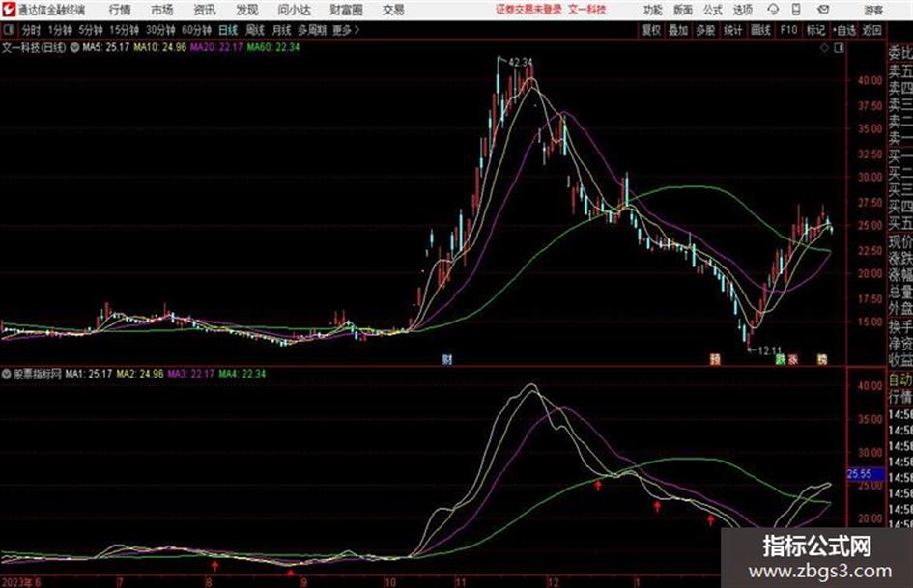Click the MA3: 22.17 indicator legend label

(x=191, y=374)
